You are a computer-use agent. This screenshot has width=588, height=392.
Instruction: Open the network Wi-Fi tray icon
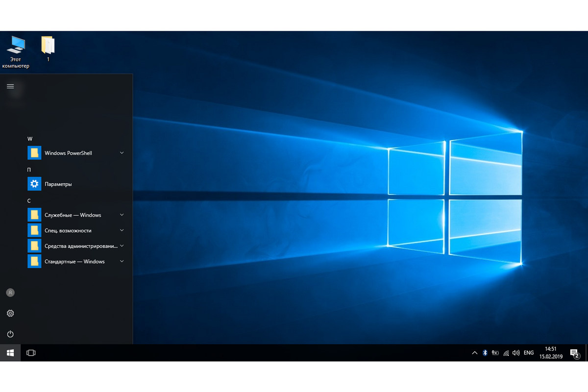click(x=506, y=353)
